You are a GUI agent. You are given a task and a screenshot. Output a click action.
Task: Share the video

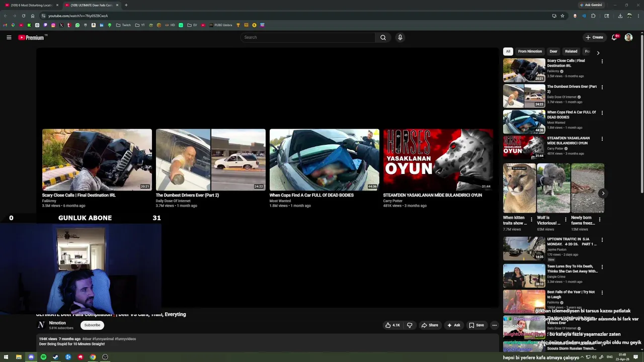pyautogui.click(x=430, y=325)
